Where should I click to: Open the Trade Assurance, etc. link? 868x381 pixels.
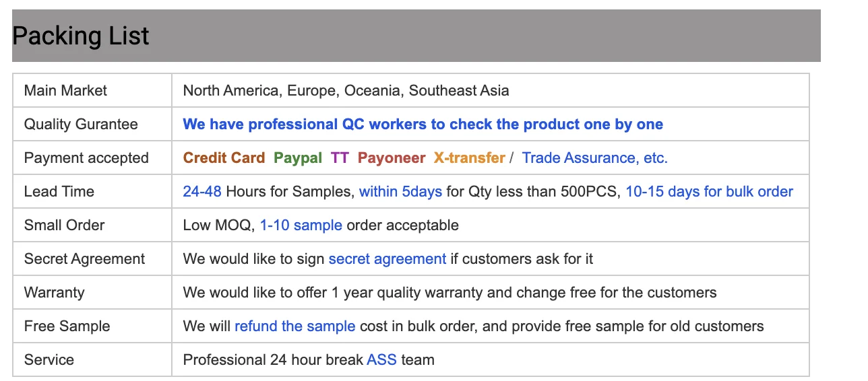coord(594,158)
